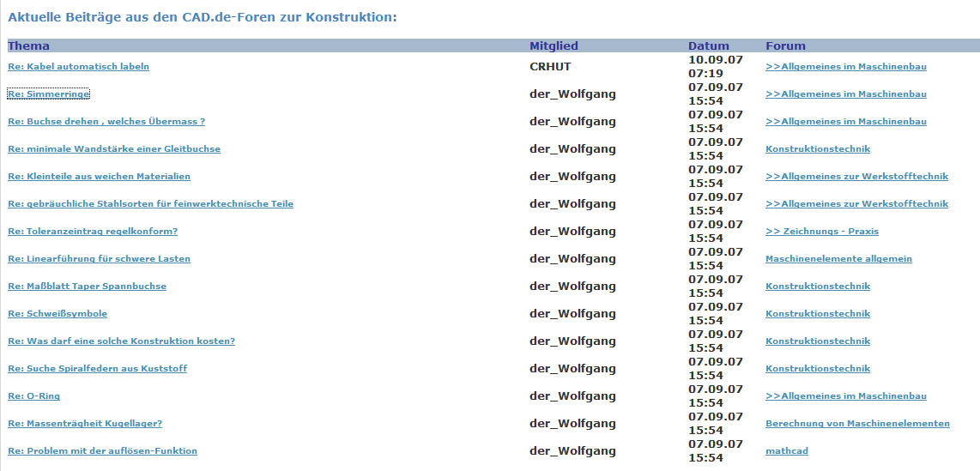Open 'Re: Massenträgheit Kugellager?' thread
This screenshot has height=471, width=980.
click(85, 424)
